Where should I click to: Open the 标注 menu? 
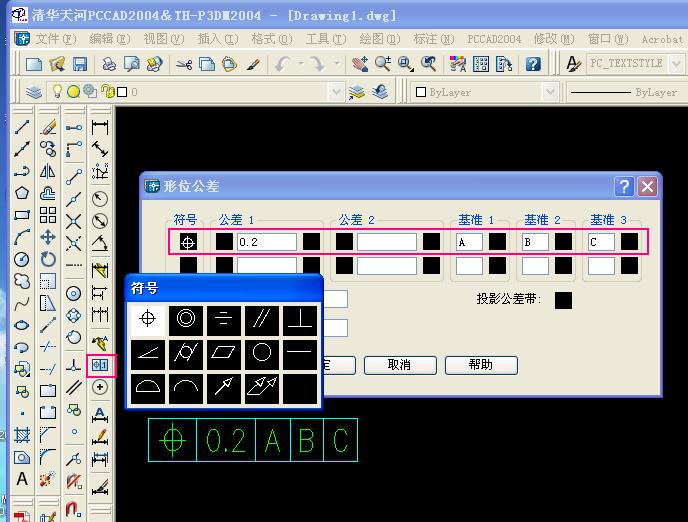[x=434, y=39]
